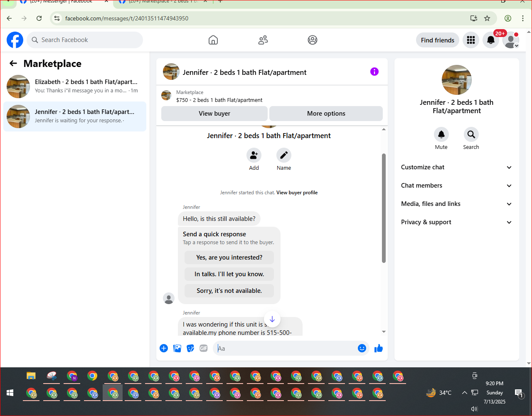Open Chrome three-dot menu
This screenshot has height=416, width=532.
523,18
